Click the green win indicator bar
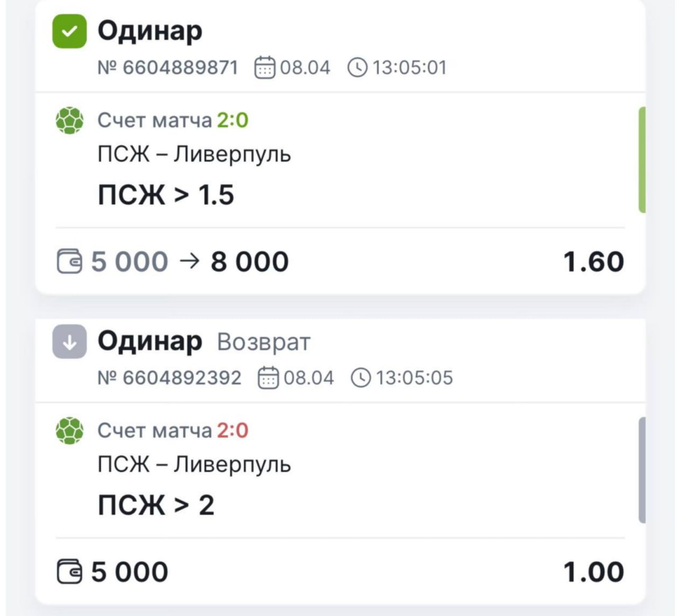 [642, 160]
